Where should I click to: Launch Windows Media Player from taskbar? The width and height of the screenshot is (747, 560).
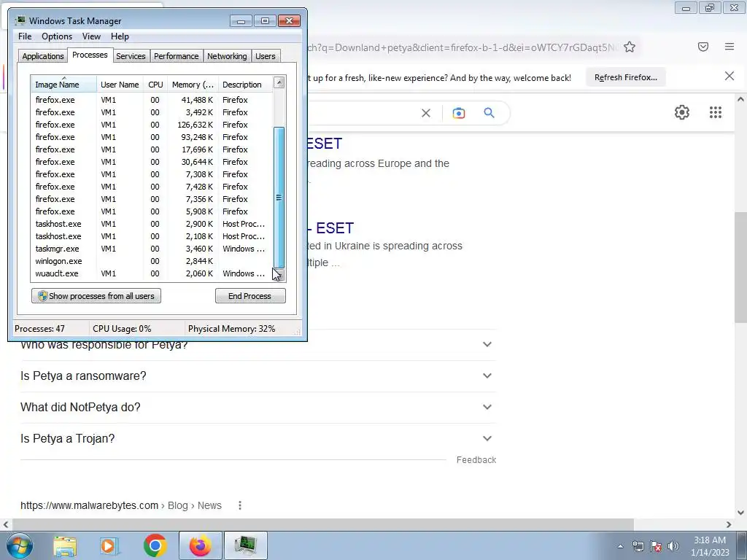109,545
